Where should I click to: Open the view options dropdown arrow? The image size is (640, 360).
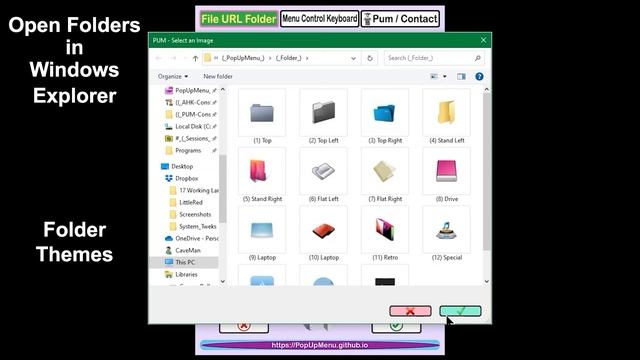[444, 76]
